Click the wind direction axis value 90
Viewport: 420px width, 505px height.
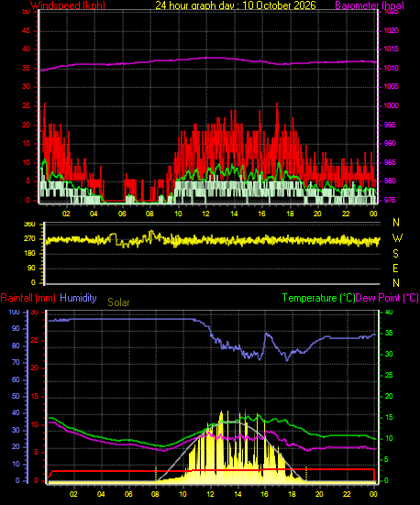pos(31,268)
